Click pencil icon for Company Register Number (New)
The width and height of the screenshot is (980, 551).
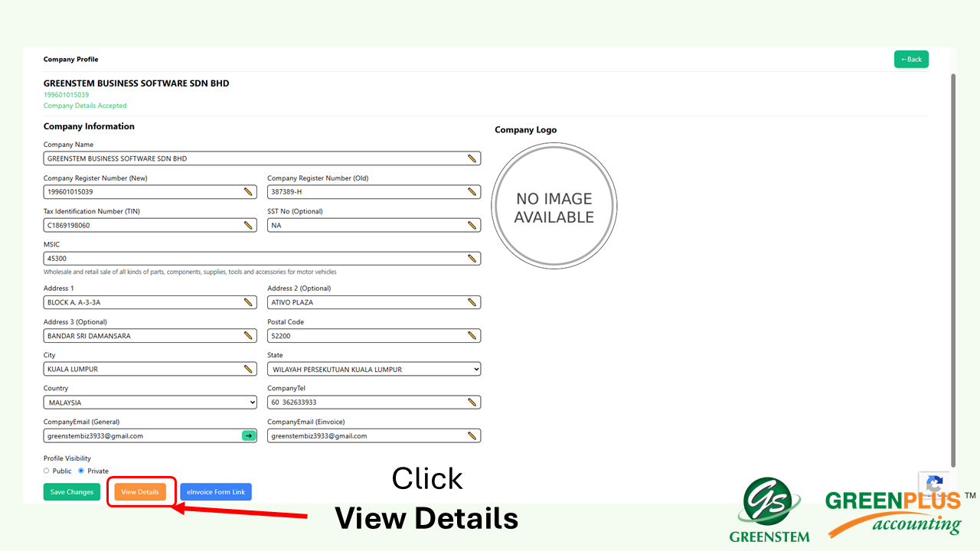tap(248, 192)
